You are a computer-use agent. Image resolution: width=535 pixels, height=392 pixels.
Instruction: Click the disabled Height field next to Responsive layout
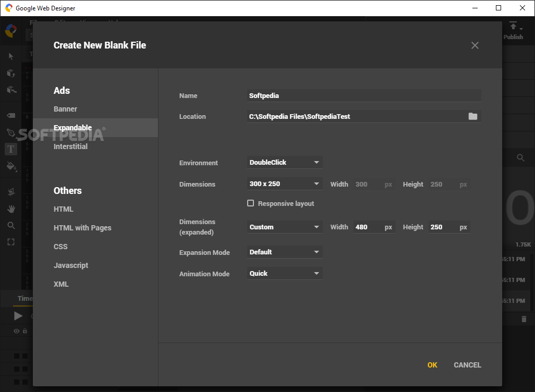pos(449,184)
